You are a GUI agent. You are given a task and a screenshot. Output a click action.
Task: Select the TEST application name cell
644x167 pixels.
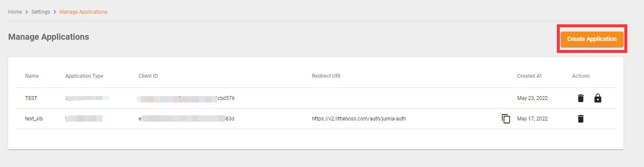tap(31, 98)
